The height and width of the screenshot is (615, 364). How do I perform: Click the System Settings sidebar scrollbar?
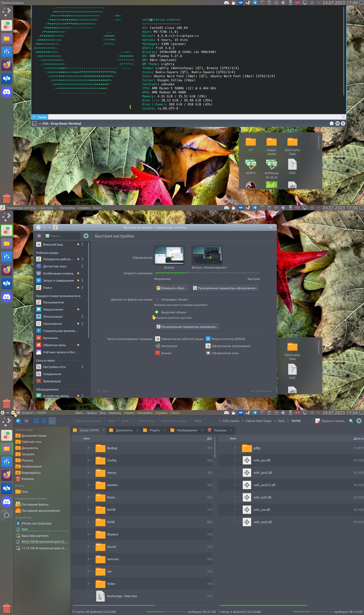88,290
